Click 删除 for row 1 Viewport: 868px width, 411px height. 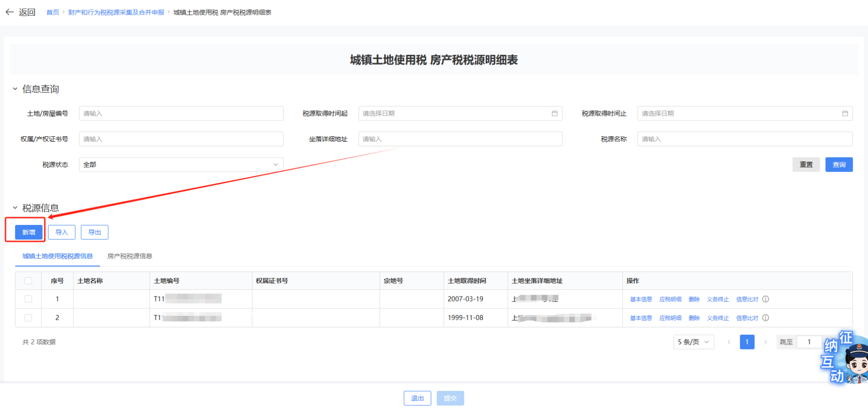click(694, 299)
